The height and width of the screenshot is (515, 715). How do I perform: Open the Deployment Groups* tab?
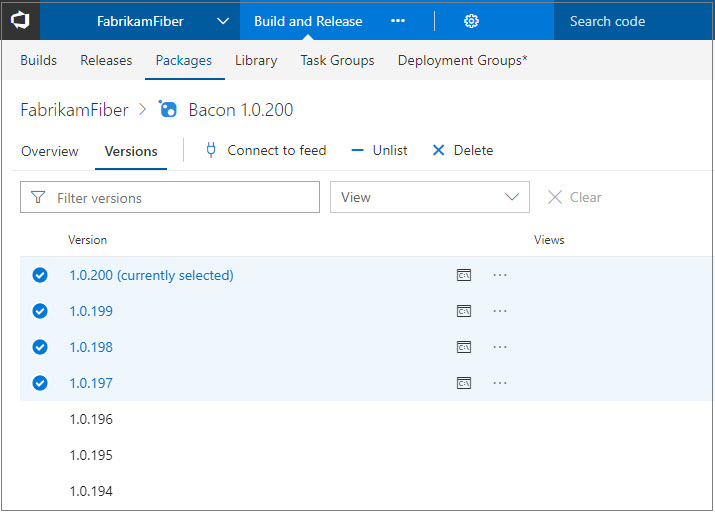coord(462,60)
